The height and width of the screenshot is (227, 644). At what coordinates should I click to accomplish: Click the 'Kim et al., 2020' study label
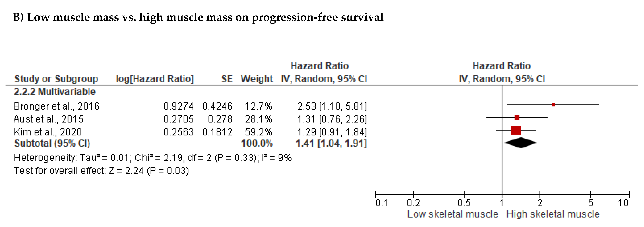(x=48, y=132)
